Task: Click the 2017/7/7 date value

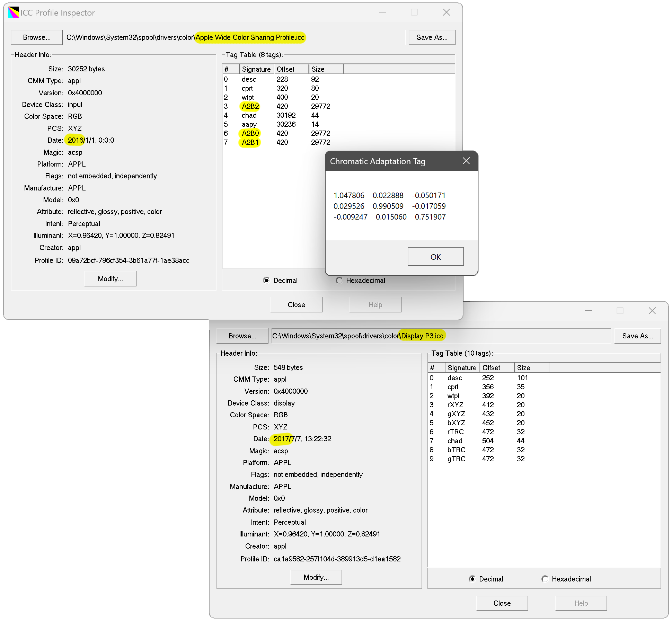Action: (302, 439)
